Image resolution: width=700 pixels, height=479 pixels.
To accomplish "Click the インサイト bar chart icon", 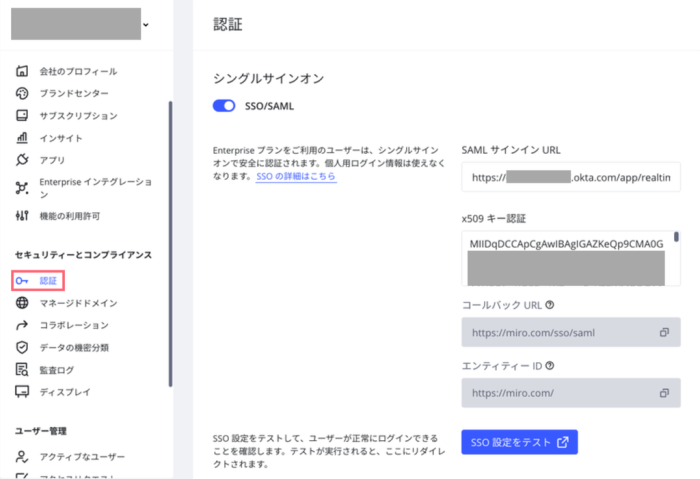I will pyautogui.click(x=22, y=138).
